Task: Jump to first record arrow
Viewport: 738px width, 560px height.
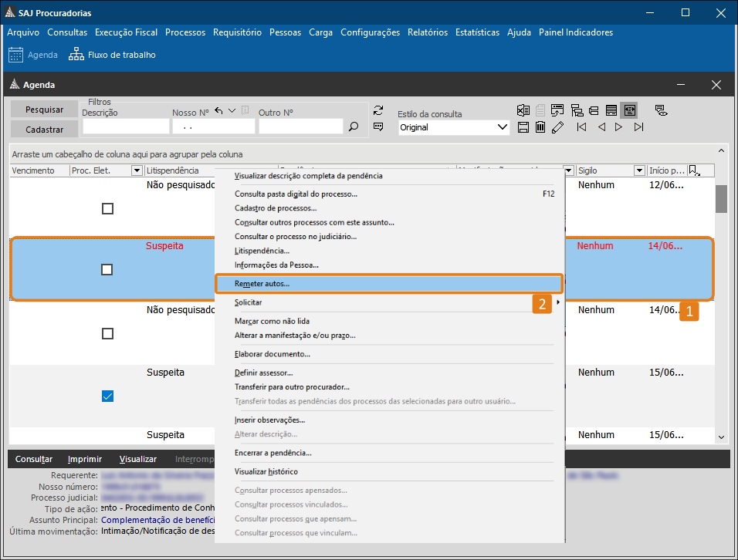Action: pyautogui.click(x=582, y=127)
